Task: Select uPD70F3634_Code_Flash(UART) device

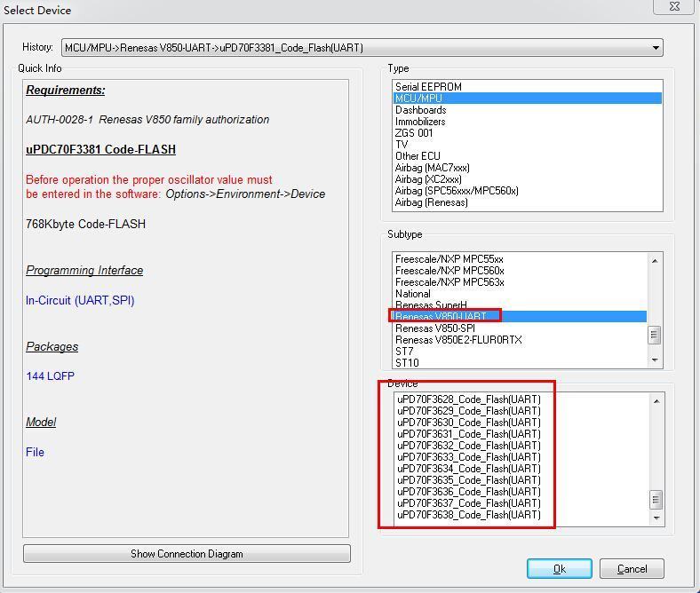Action: [x=521, y=469]
